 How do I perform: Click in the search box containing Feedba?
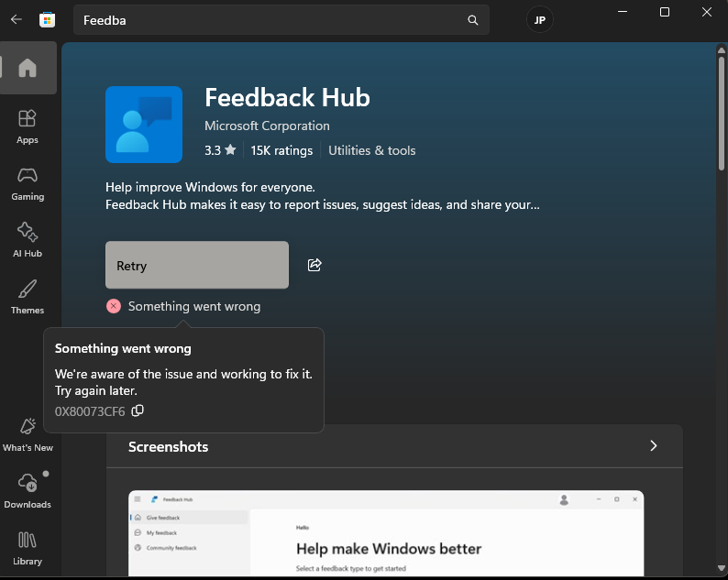(x=281, y=20)
